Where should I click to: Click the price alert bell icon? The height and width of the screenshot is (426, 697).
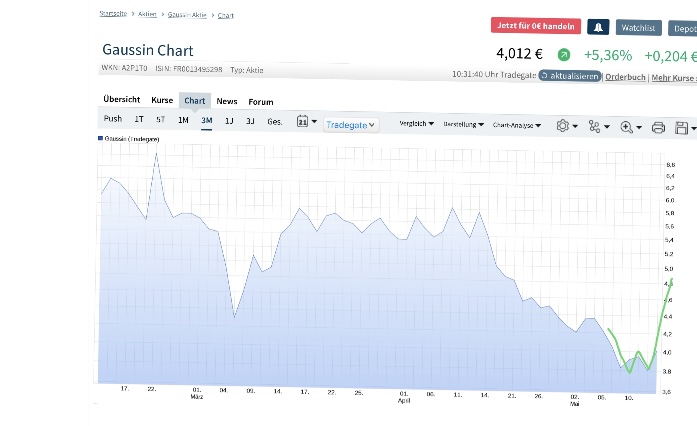click(x=598, y=27)
